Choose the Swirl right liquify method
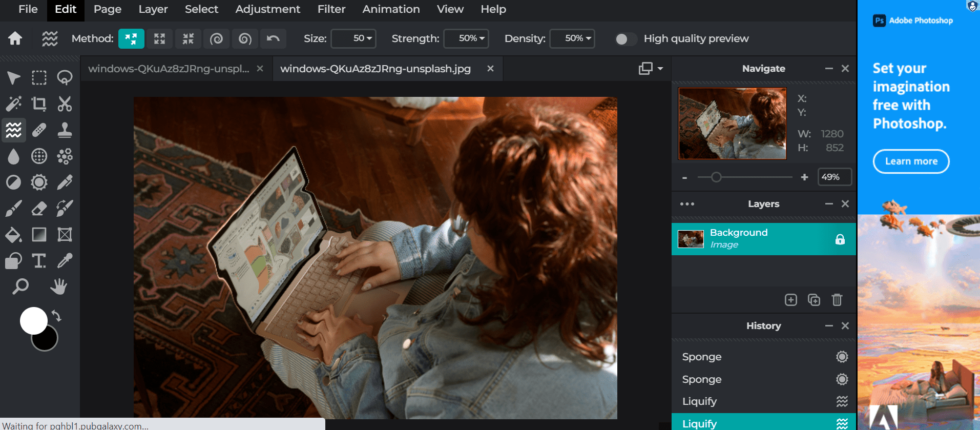Viewport: 980px width, 430px height. (217, 38)
